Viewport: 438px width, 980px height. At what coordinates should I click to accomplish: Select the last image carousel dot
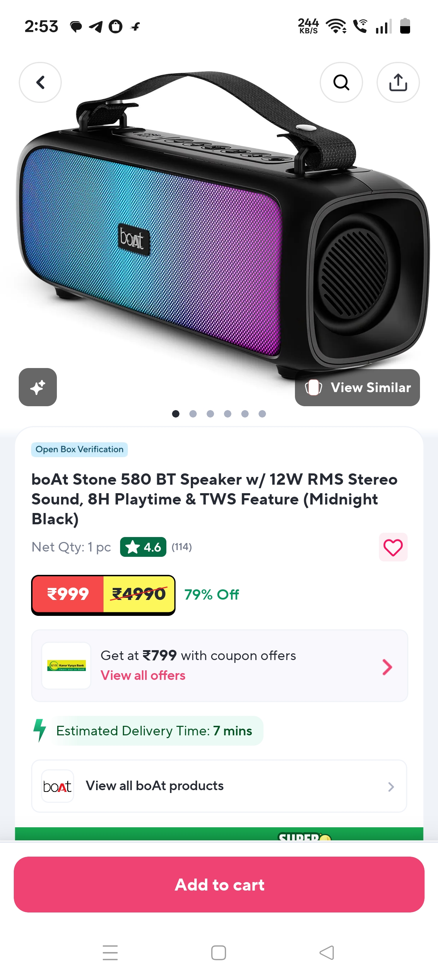(x=262, y=414)
